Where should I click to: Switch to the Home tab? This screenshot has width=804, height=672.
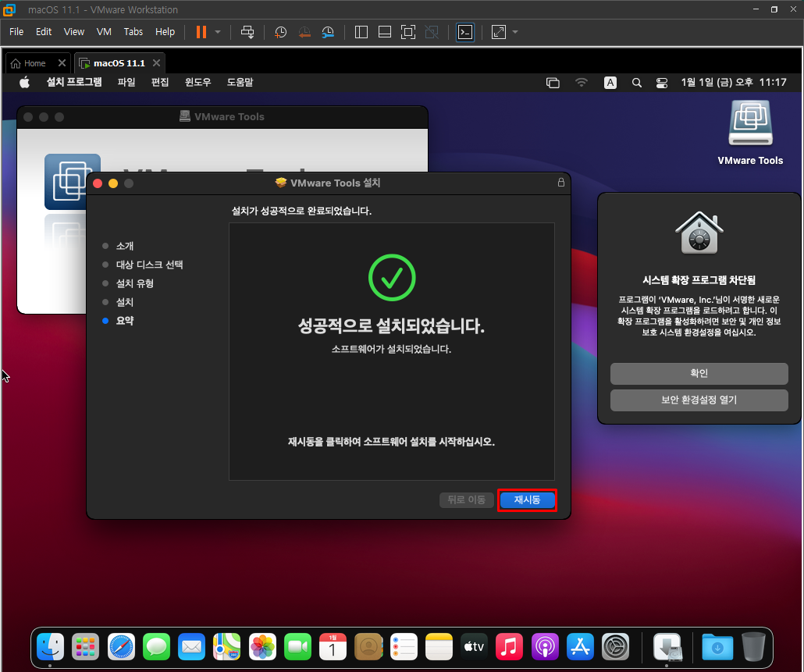34,63
